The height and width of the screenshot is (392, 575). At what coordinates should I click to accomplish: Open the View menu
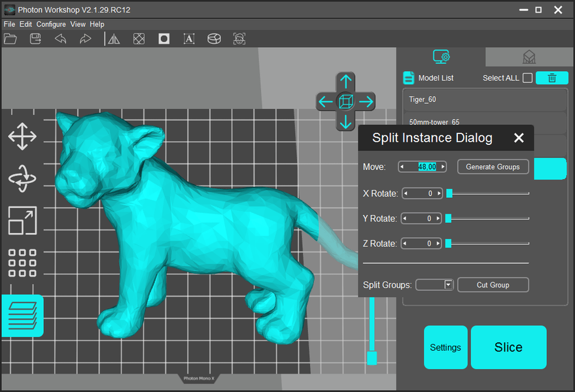click(78, 24)
